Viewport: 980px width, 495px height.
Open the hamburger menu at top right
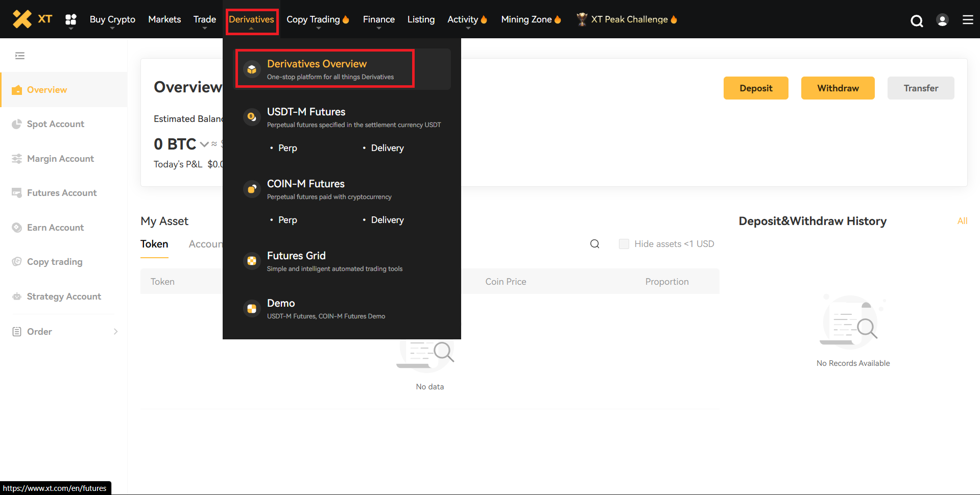click(967, 20)
